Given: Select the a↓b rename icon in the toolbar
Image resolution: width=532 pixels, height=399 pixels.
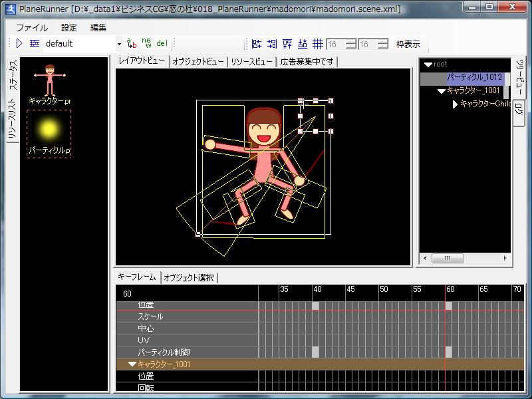Looking at the screenshot, I should pyautogui.click(x=133, y=43).
